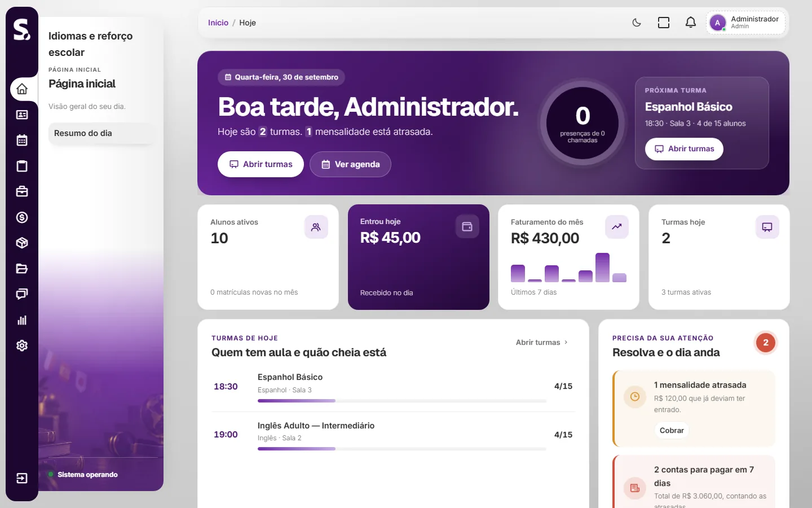812x508 pixels.
Task: Click the 'Quarta-feira, 30 de setembro' date chip
Action: 281,77
